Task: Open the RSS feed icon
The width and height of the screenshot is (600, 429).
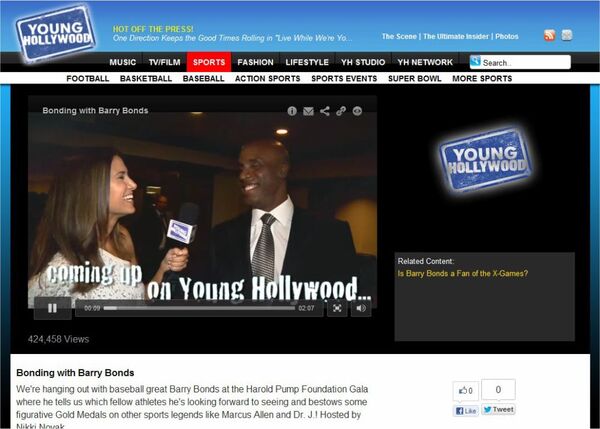Action: (549, 35)
